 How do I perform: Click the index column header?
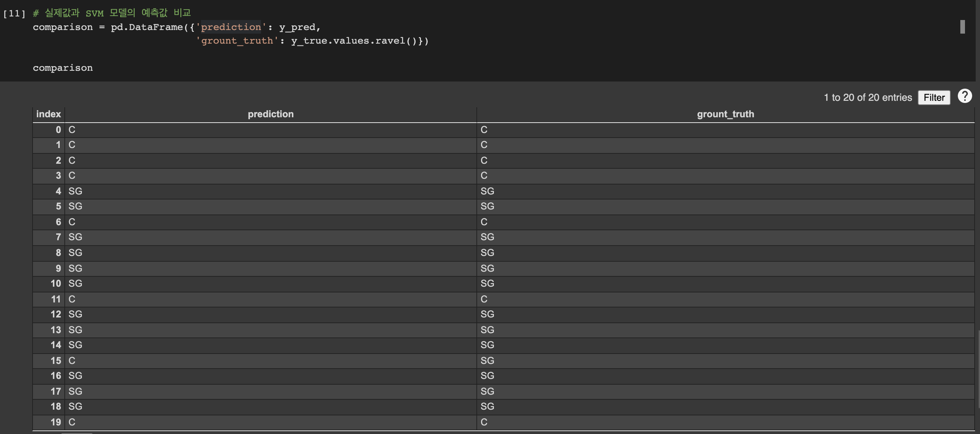(48, 114)
